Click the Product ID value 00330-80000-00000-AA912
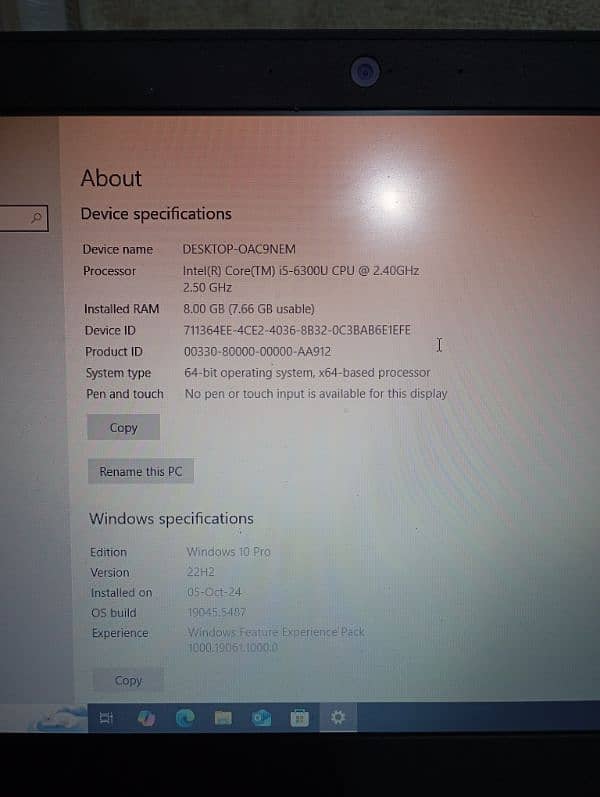 click(257, 352)
